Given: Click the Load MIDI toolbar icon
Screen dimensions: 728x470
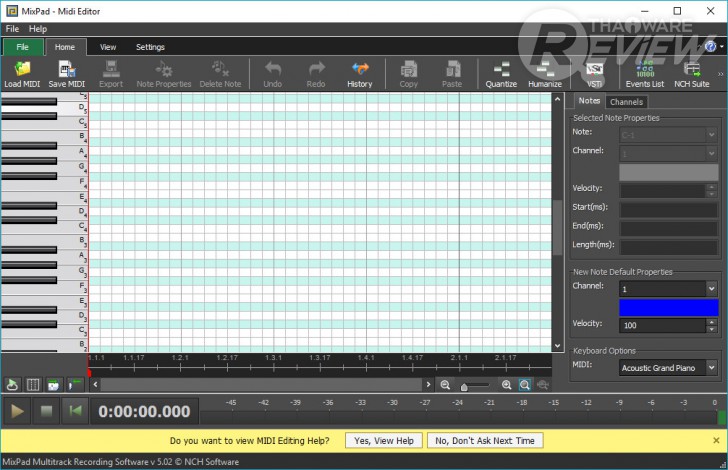Looking at the screenshot, I should click(22, 74).
